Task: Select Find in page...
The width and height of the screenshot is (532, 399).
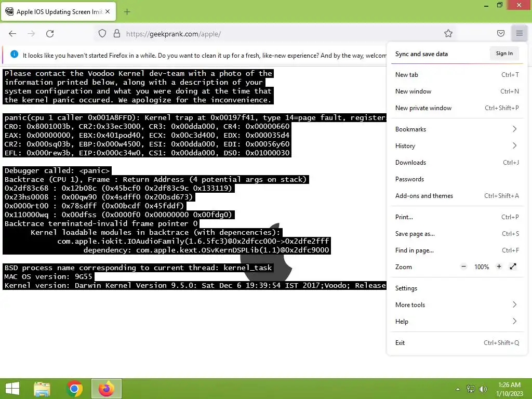Action: click(457, 250)
